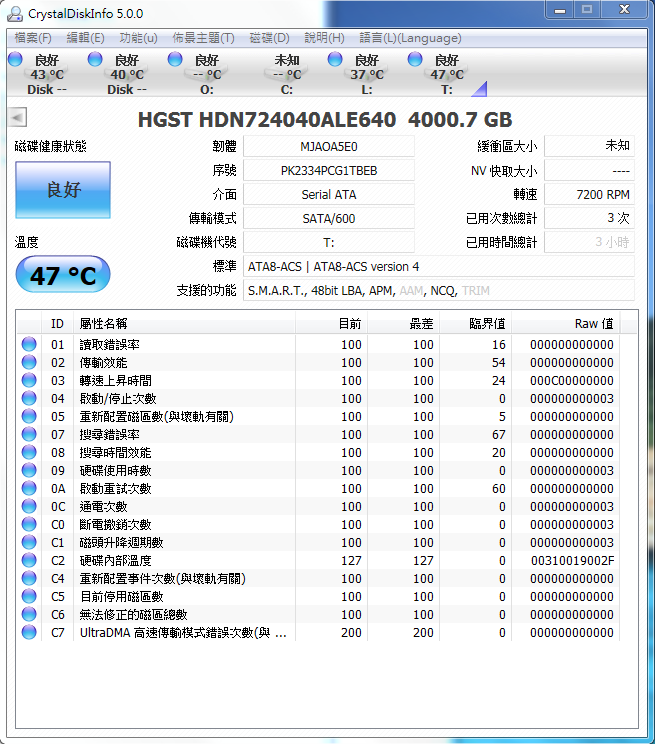Click status orb for 硬碟使用時數 row
The height and width of the screenshot is (744, 655).
[x=29, y=470]
